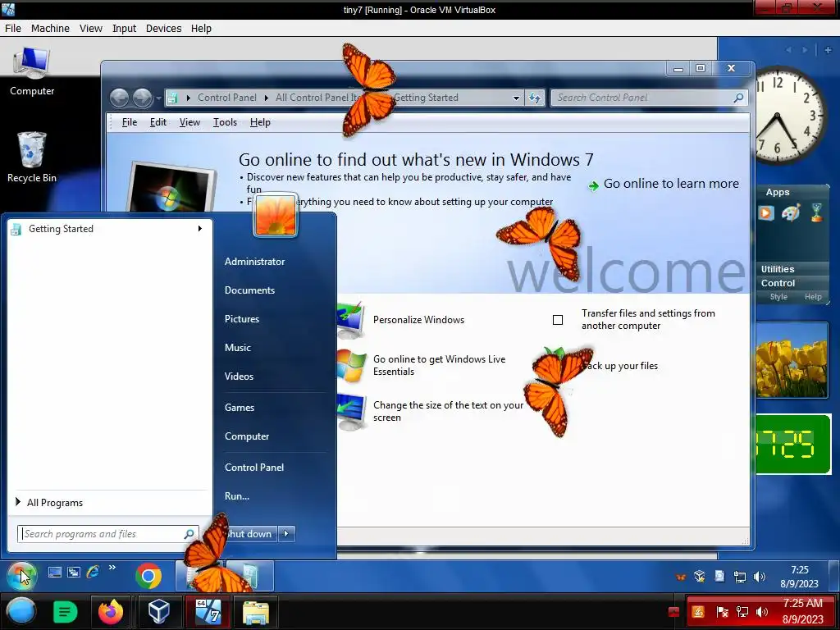This screenshot has height=630, width=840.
Task: Open the Computer desktop icon
Action: tap(32, 71)
